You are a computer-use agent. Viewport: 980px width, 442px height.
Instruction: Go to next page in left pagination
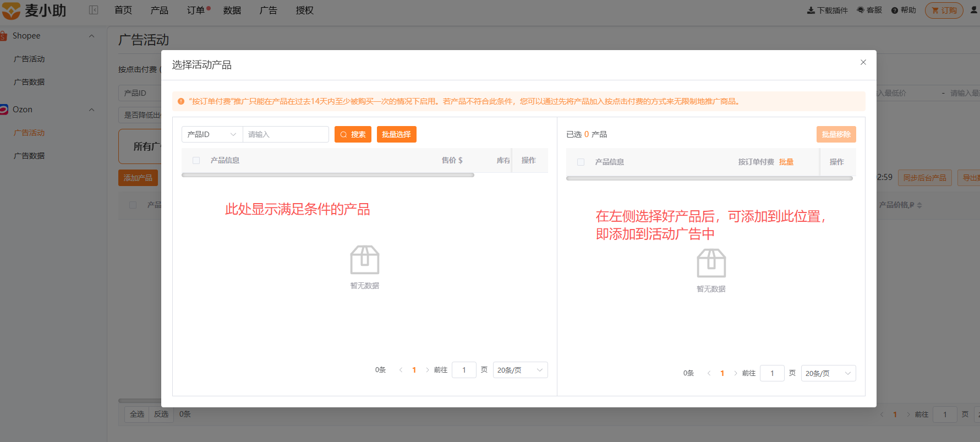coord(427,370)
